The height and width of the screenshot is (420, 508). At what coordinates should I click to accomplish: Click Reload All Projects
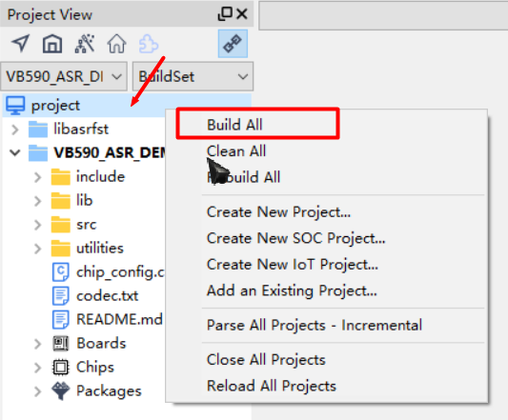click(272, 386)
